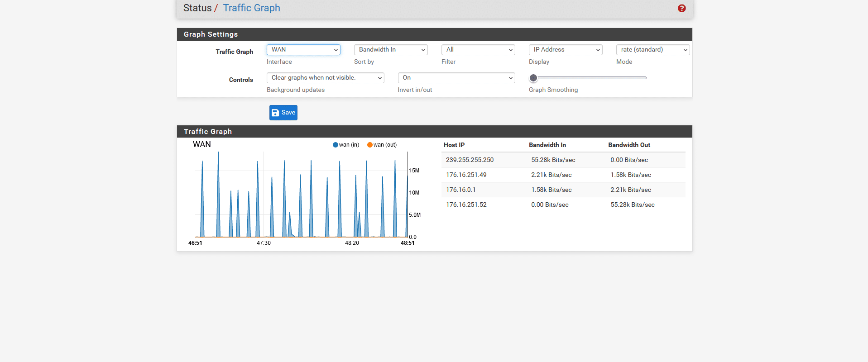Open the Filter dropdown showing All
Viewport: 868px width, 362px height.
478,50
